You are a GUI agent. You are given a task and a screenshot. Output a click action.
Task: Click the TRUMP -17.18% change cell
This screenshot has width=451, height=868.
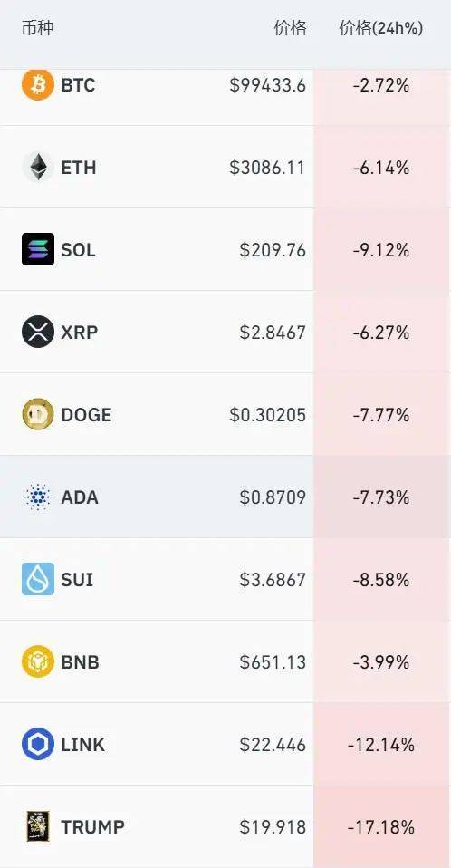tap(381, 826)
